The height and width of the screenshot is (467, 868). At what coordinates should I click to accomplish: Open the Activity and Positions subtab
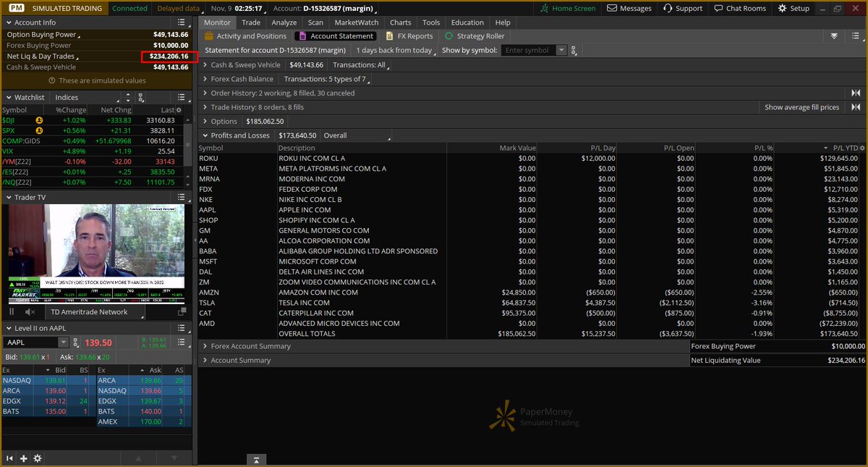tap(245, 35)
